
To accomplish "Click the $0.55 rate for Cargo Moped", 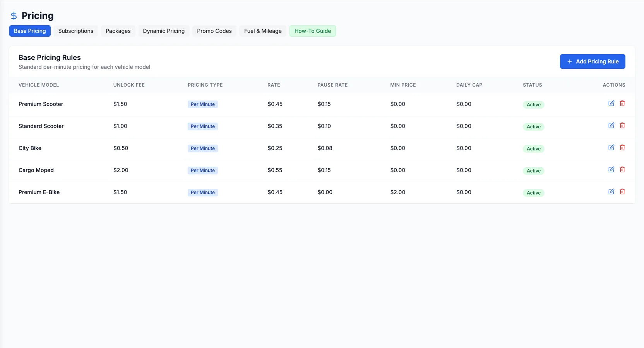I will pos(275,170).
